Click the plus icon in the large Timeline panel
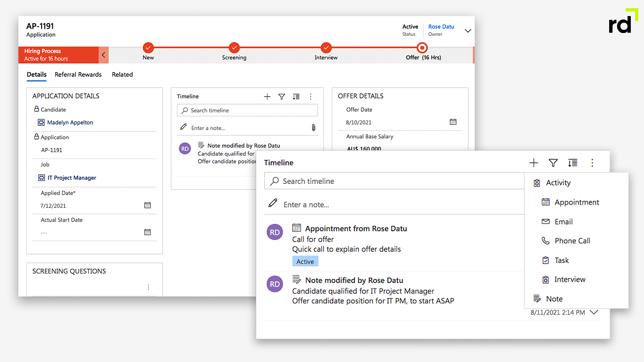The image size is (644, 362). [534, 163]
